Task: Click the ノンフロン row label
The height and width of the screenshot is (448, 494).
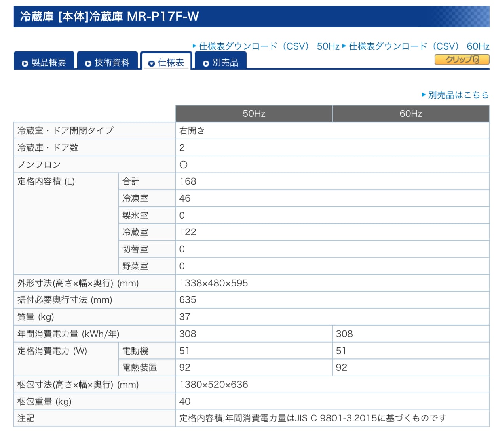Action: pyautogui.click(x=39, y=165)
